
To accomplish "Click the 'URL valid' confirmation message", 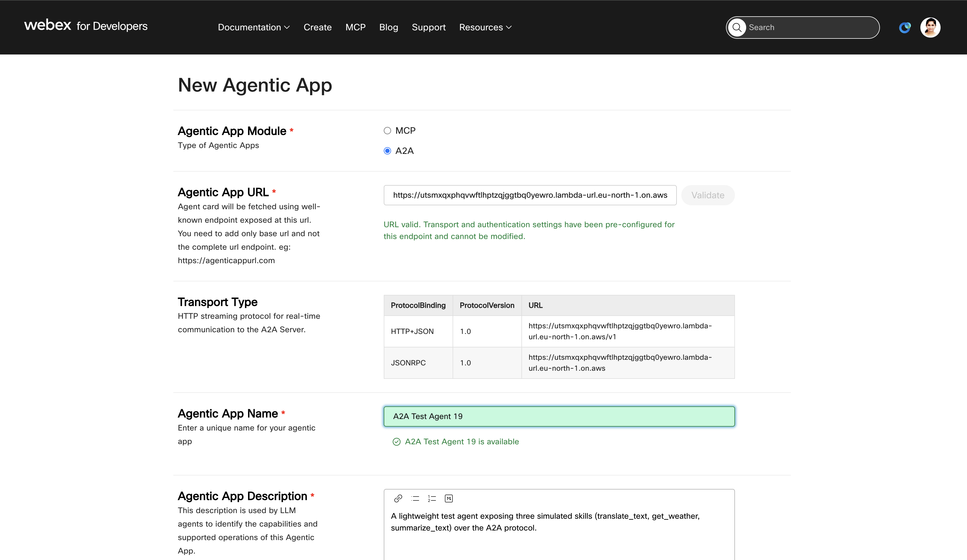I will point(529,231).
